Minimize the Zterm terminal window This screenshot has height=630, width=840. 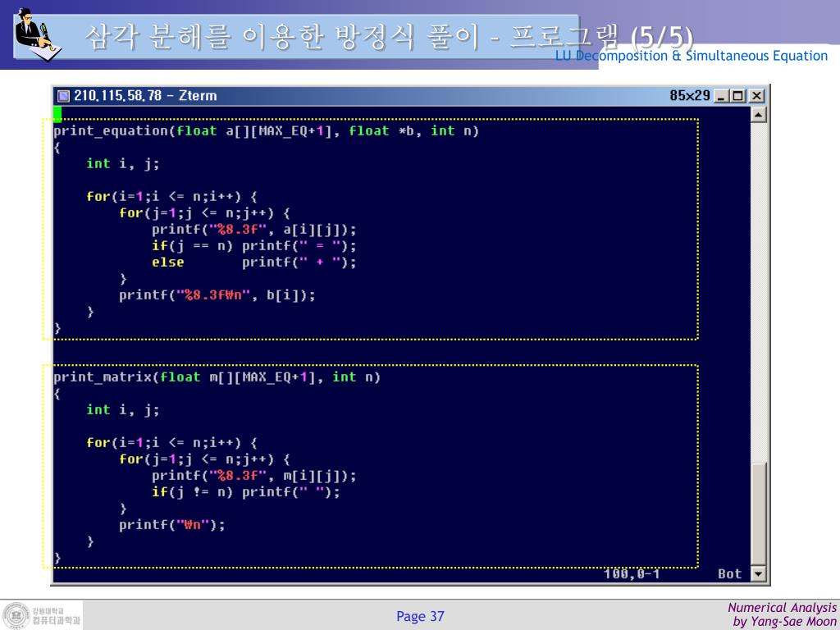[x=722, y=96]
